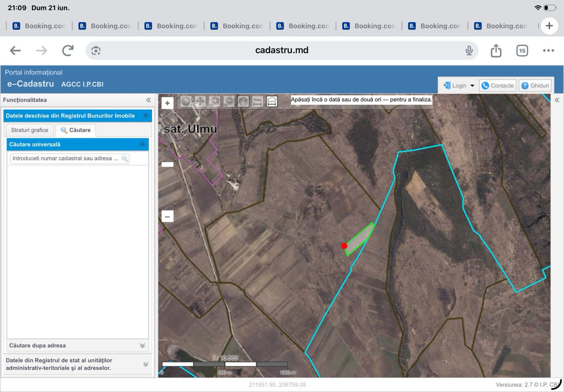Expand the Căutare dupa adresa section
This screenshot has width=564, height=392.
[142, 345]
